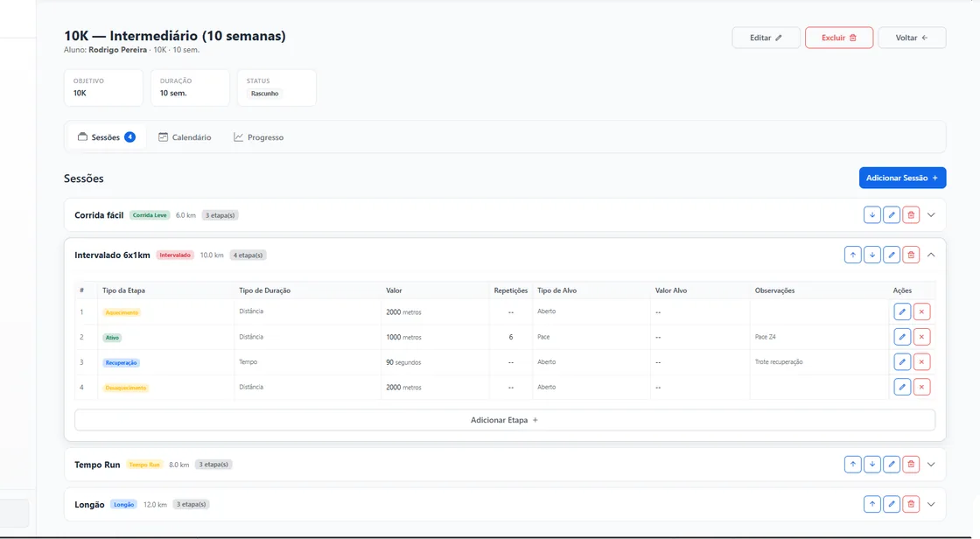Move the Corrida fácil session down
Screen dimensions: 980x539
(871, 215)
